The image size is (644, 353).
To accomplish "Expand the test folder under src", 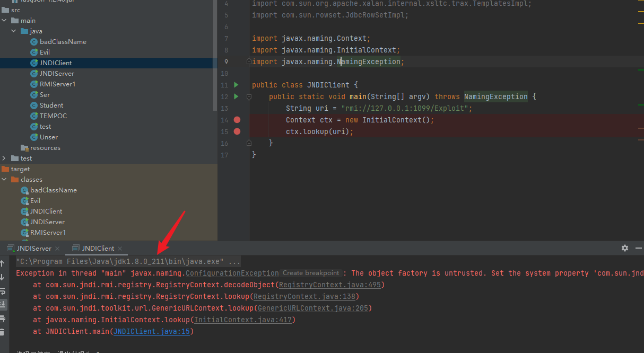I will click(4, 158).
